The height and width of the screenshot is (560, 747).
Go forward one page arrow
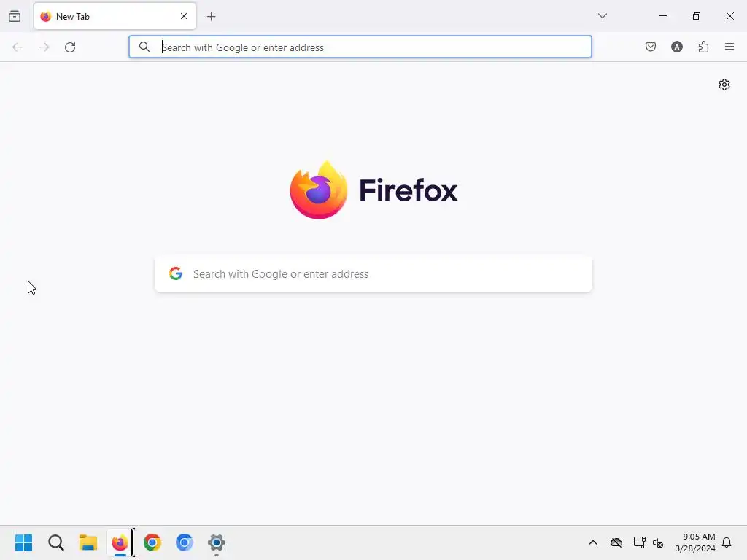[x=44, y=47]
